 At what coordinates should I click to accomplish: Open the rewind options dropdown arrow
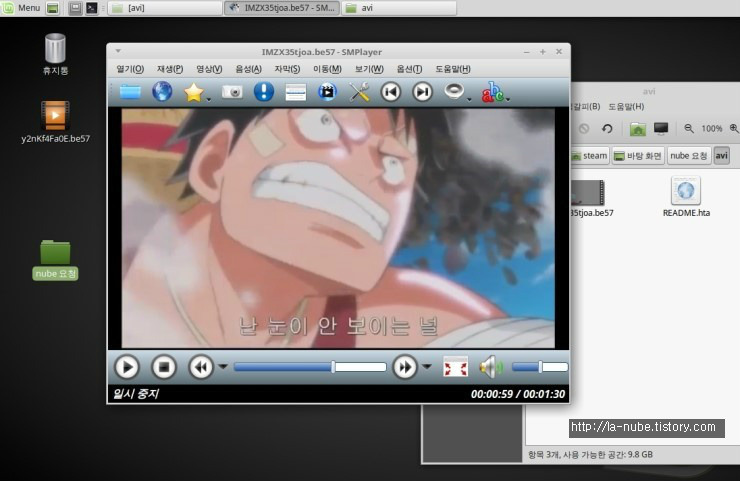coord(223,366)
